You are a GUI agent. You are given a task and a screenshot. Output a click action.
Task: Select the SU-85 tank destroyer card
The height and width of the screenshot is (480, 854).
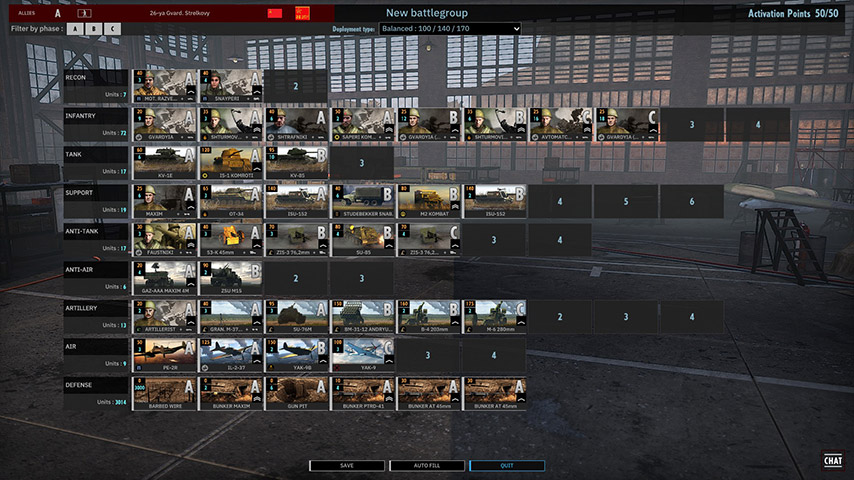point(362,240)
